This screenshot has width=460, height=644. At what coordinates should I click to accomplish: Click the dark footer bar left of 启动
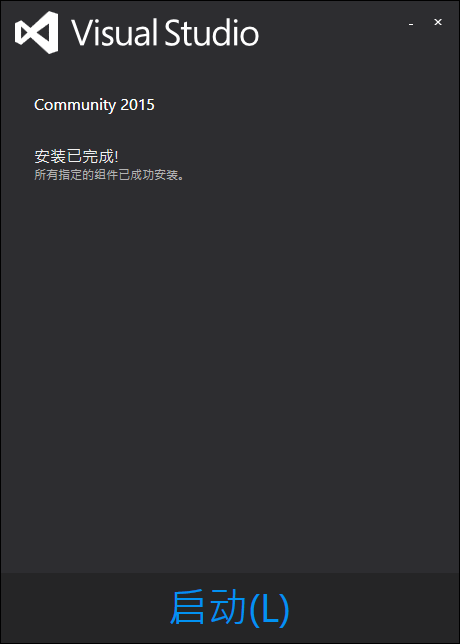[x=84, y=608]
